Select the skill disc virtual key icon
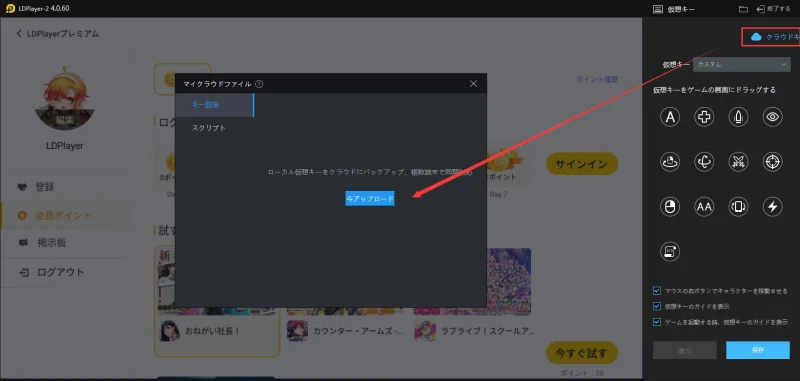The image size is (800, 381). tap(670, 162)
